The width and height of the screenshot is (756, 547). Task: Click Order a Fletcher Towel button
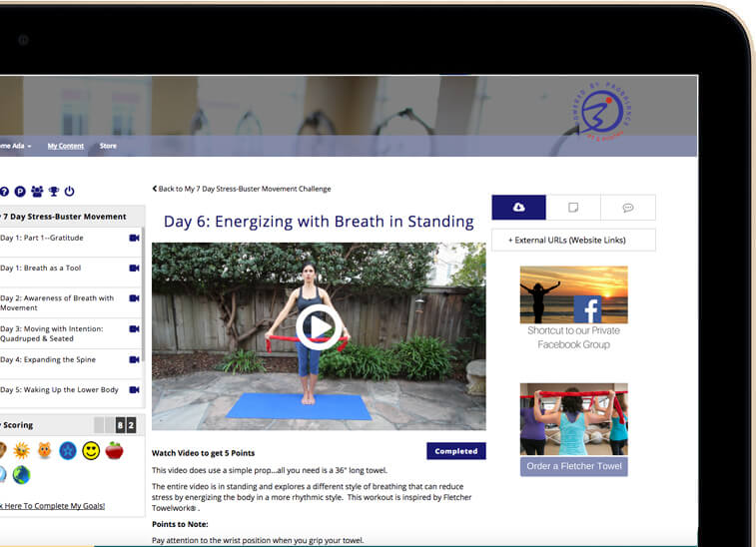point(574,466)
